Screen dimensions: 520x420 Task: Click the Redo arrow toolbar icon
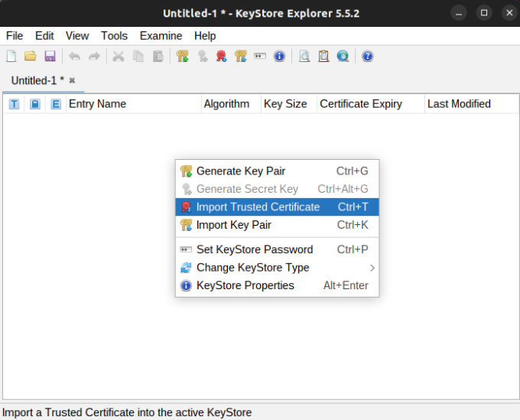pos(94,56)
